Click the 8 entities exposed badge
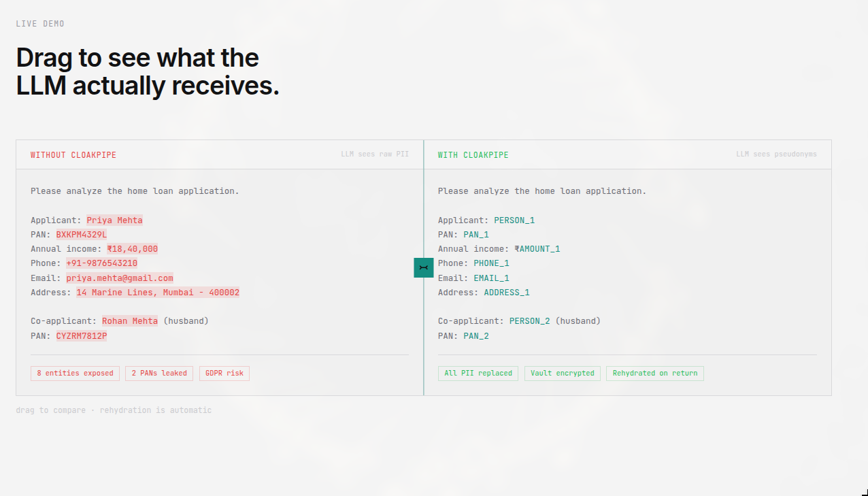The width and height of the screenshot is (868, 496). pos(75,373)
